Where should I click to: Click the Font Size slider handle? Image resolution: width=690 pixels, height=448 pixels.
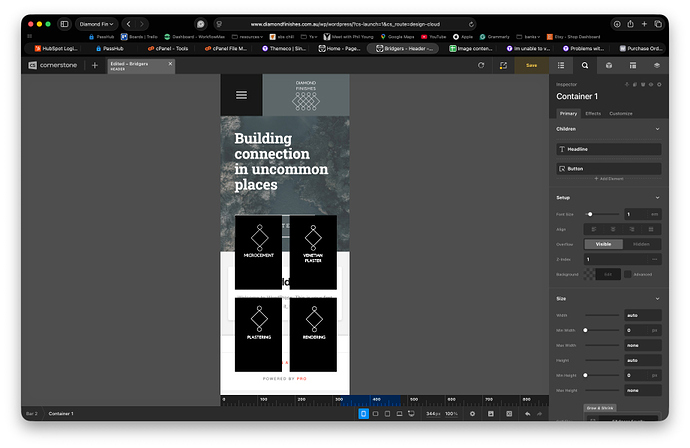[590, 214]
